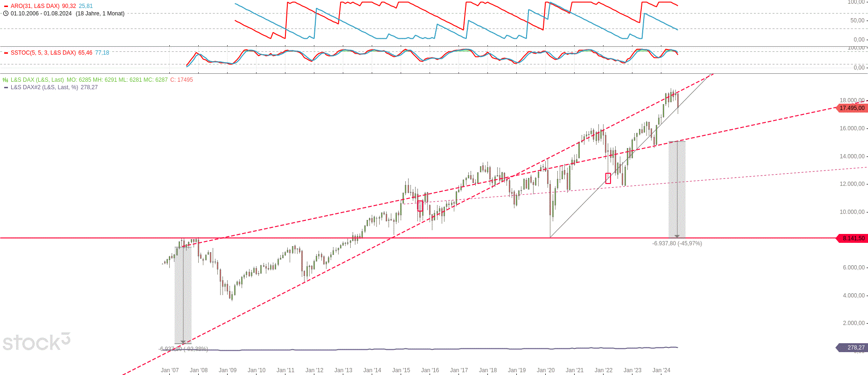Click the Jan '20 time axis label
Screen dimensions: 868x375
(x=546, y=370)
